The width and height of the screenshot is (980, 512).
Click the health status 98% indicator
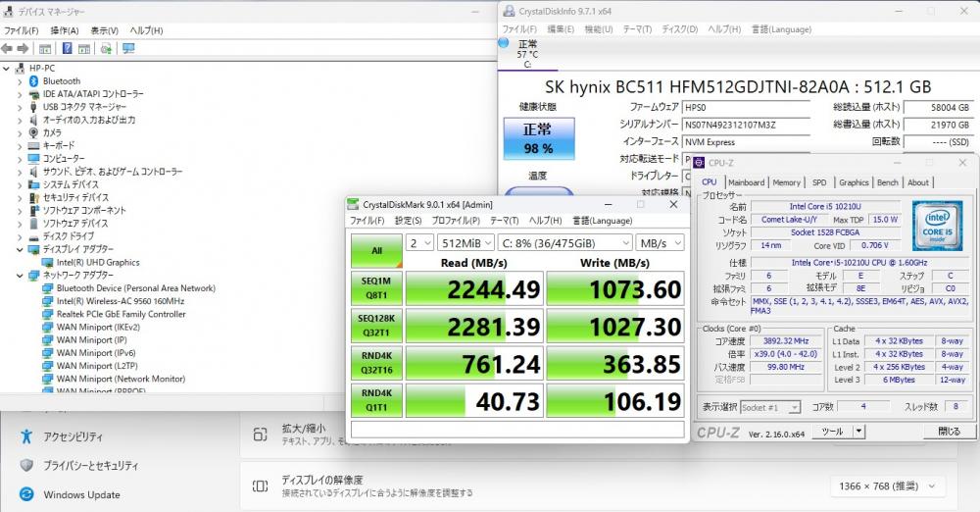click(539, 139)
